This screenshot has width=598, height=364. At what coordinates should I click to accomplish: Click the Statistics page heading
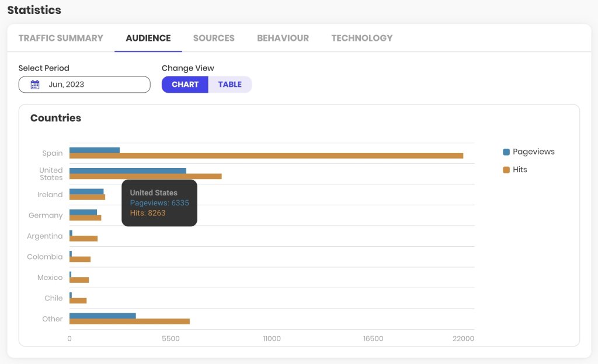(34, 10)
